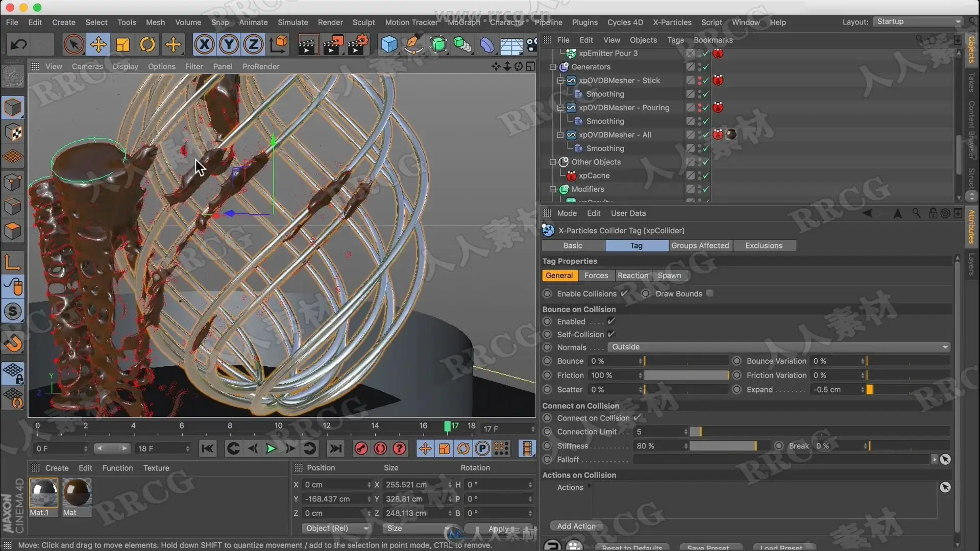This screenshot has height=551, width=980.
Task: Click the Record Active Objects icon
Action: pyautogui.click(x=361, y=448)
